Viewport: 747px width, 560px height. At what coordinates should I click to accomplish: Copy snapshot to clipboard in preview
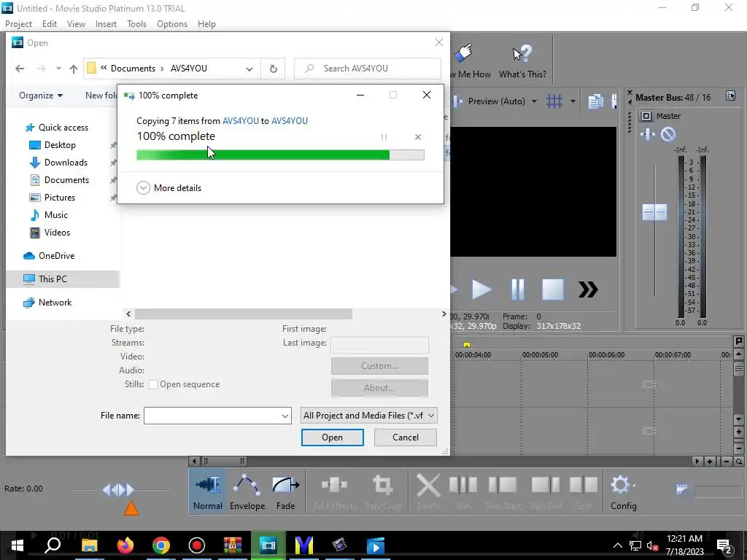595,101
